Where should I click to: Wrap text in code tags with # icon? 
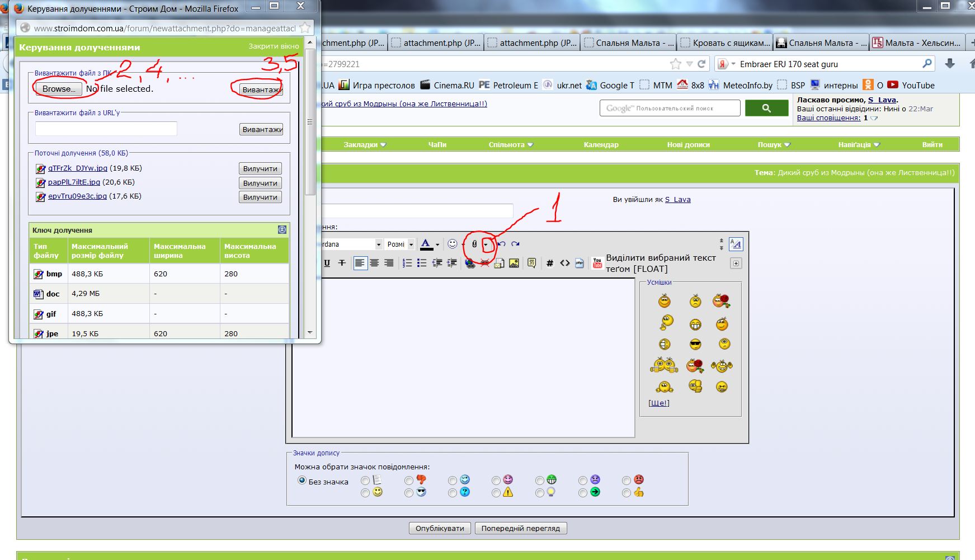click(550, 263)
